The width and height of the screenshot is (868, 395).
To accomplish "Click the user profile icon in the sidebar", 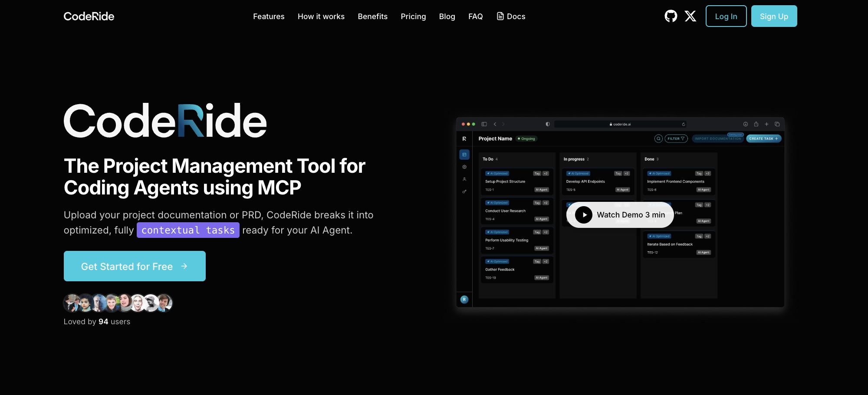I will [x=464, y=179].
